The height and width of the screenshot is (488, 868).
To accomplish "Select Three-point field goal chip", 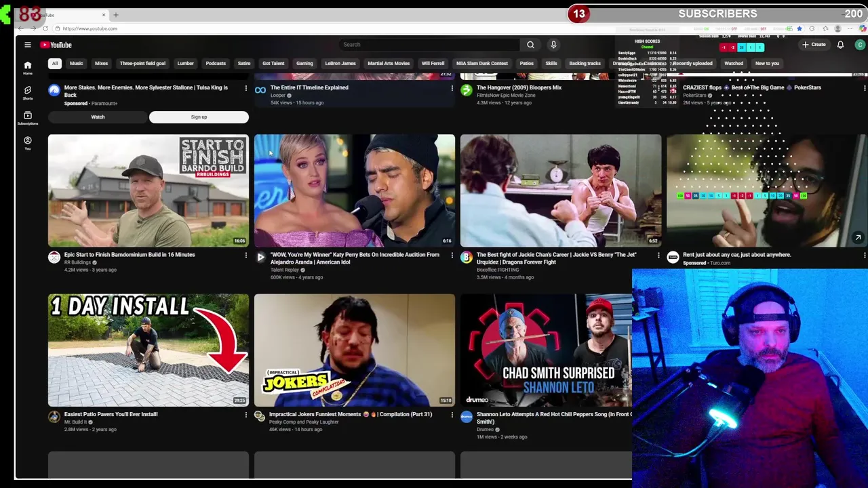I will point(142,64).
